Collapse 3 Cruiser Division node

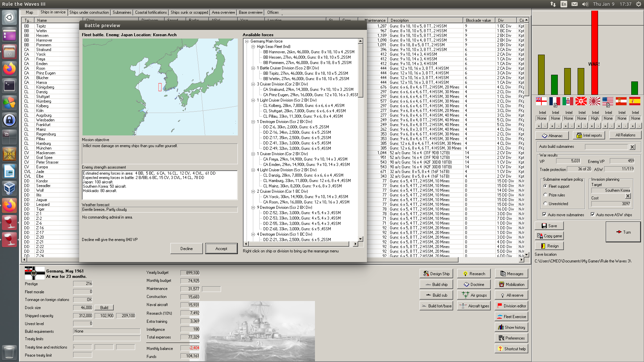point(253,84)
